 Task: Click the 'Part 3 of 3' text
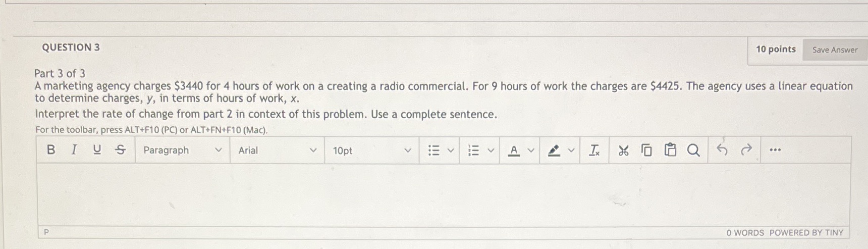coord(60,73)
